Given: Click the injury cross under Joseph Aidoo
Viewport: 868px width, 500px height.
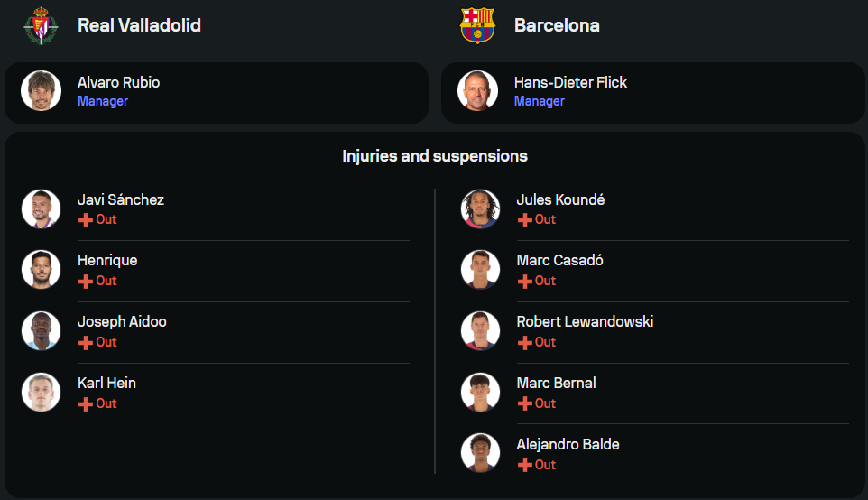Looking at the screenshot, I should [86, 342].
